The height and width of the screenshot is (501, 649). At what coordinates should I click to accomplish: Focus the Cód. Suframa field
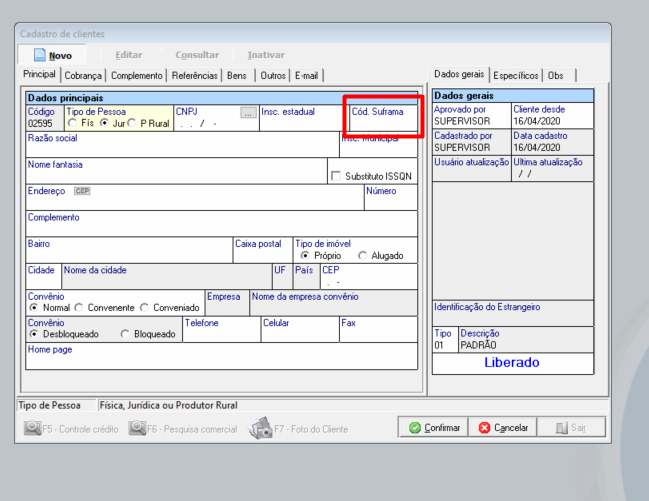[x=382, y=125]
